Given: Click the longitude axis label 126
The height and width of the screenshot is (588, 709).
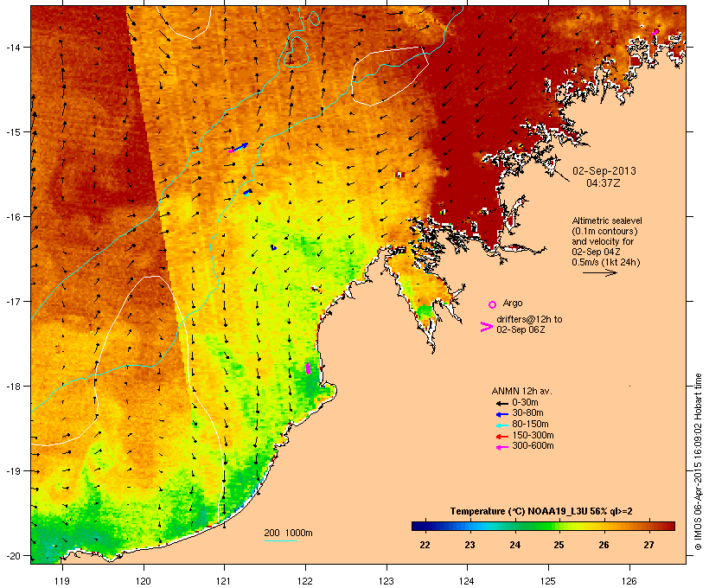Looking at the screenshot, I should click(x=629, y=581).
